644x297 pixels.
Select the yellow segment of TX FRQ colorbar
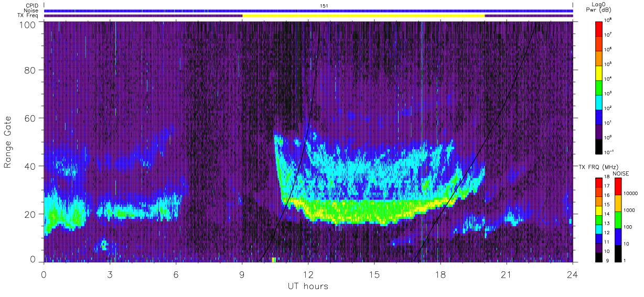tap(599, 211)
